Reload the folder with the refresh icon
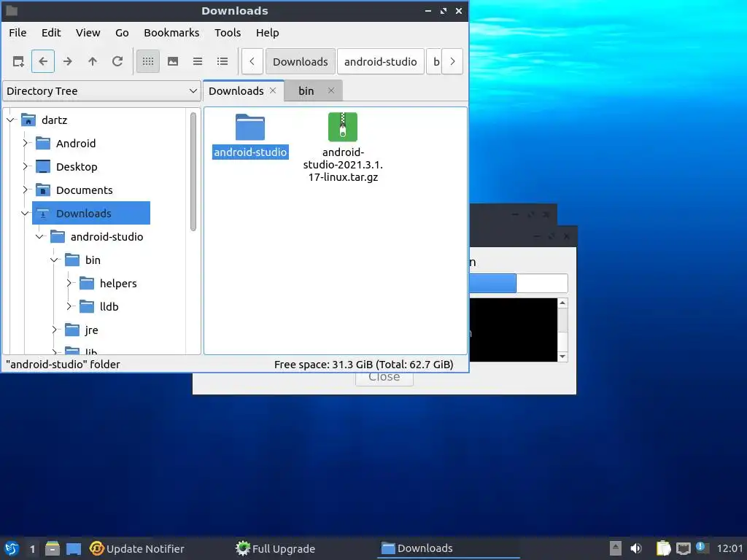 (x=117, y=61)
